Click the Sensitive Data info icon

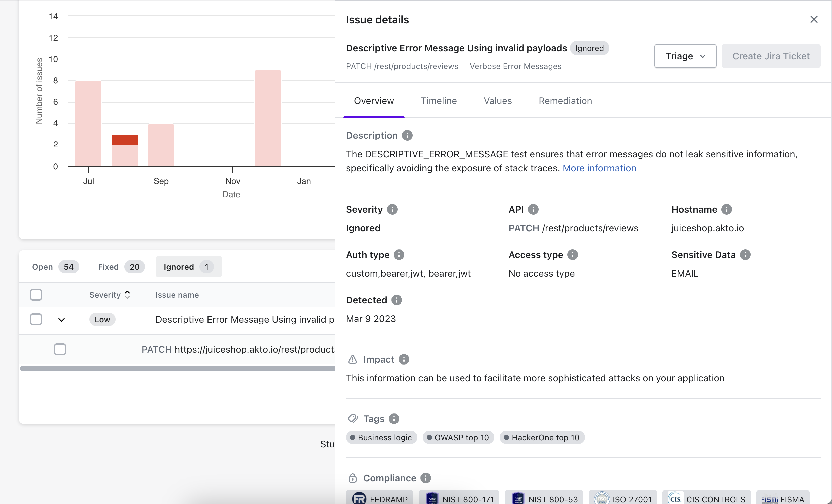[x=745, y=255]
